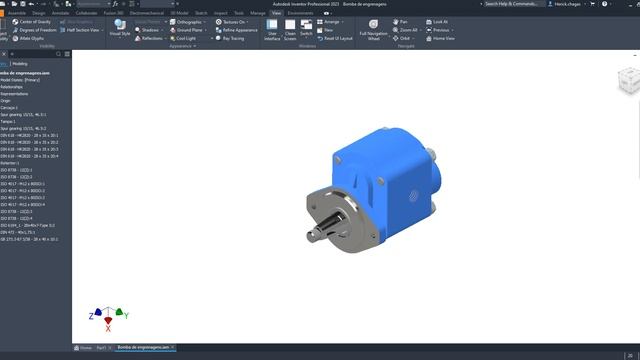This screenshot has height=360, width=640.
Task: Open the Shadows dropdown arrow
Action: click(x=162, y=30)
